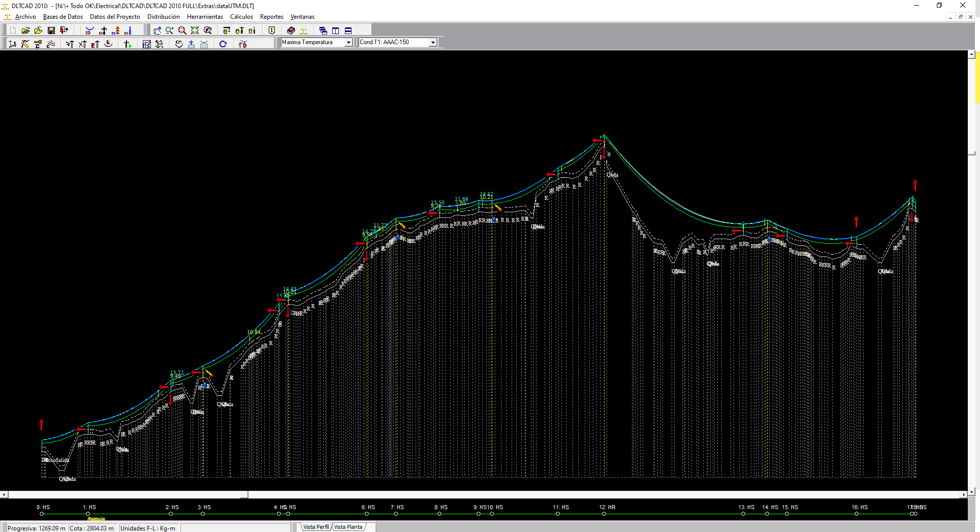This screenshot has height=532, width=980.
Task: Click the tile windows horizontally icon
Action: coord(348,30)
